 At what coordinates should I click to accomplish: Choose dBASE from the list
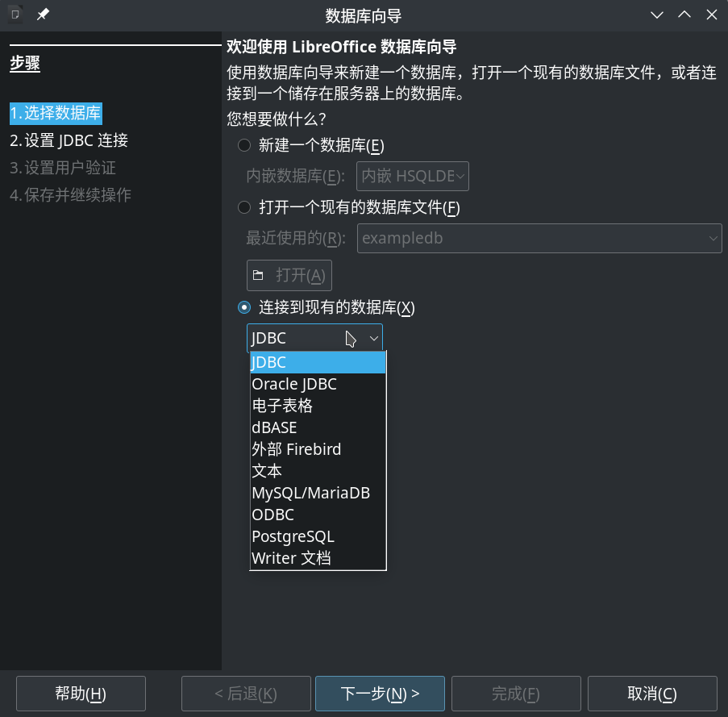(318, 427)
